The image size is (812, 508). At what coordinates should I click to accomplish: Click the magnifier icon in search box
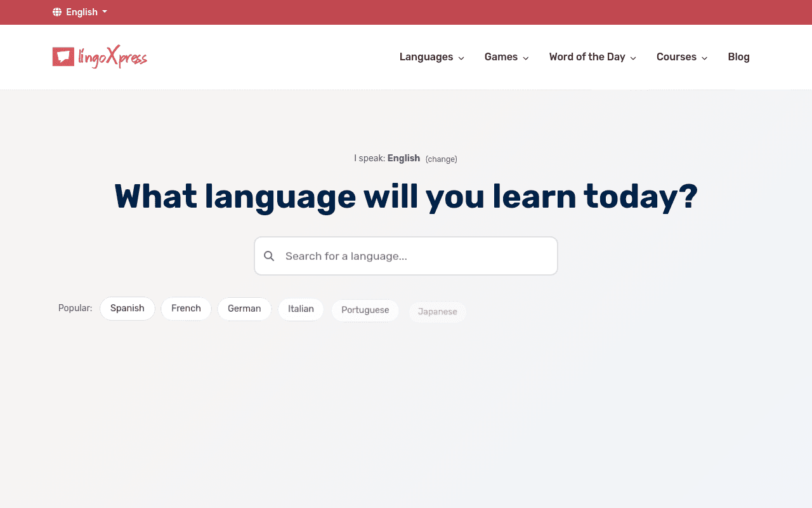tap(269, 256)
